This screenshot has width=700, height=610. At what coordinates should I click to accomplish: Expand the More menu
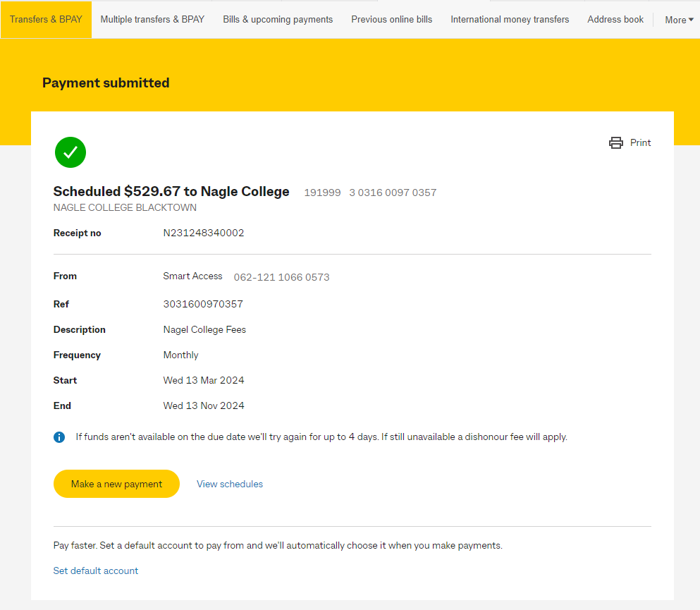(x=679, y=20)
